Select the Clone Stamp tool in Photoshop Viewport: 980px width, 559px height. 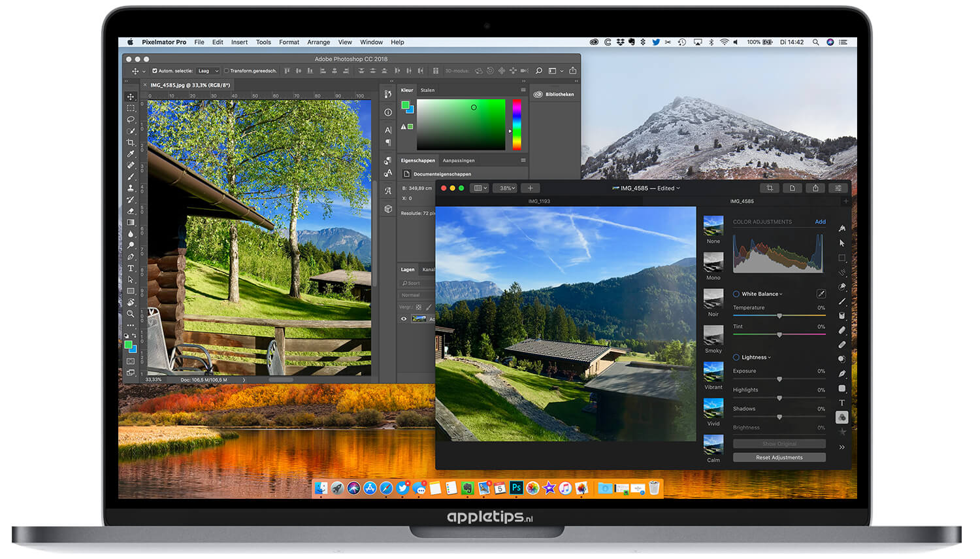[x=131, y=188]
